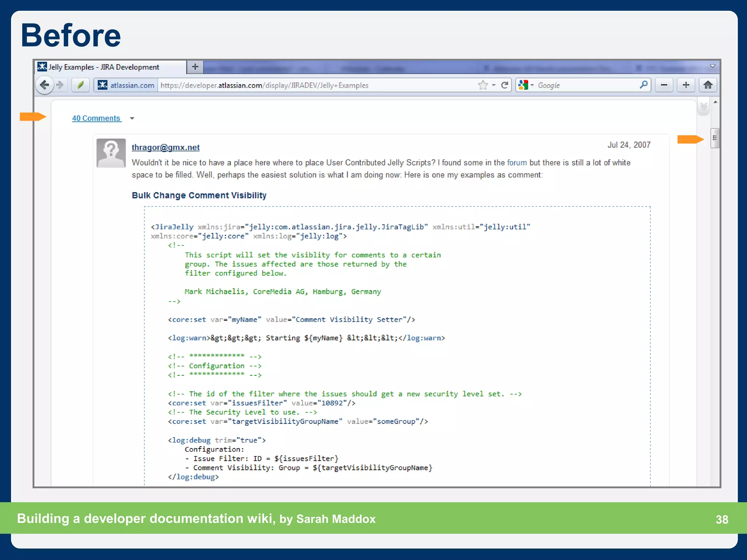This screenshot has width=747, height=560.
Task: Open the 40 Comments link
Action: pos(96,118)
